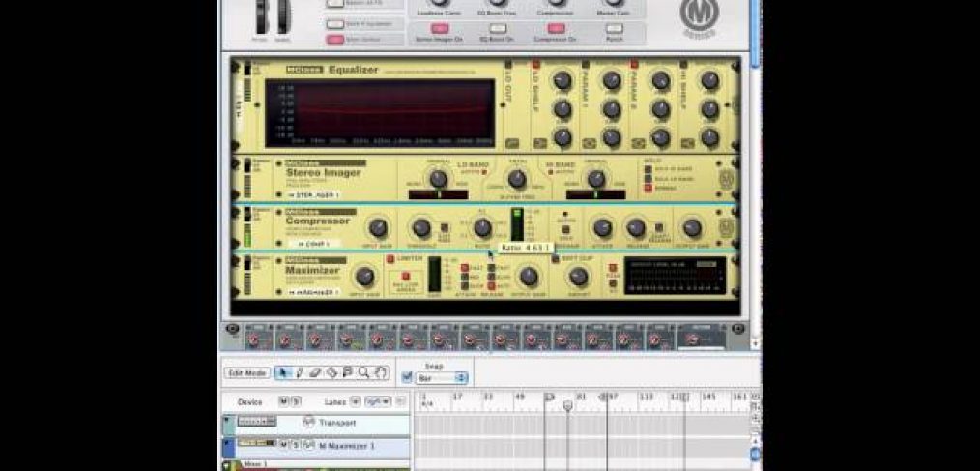Select Solo Hi Band on Stereo Imager
This screenshot has height=471, width=980.
(649, 169)
